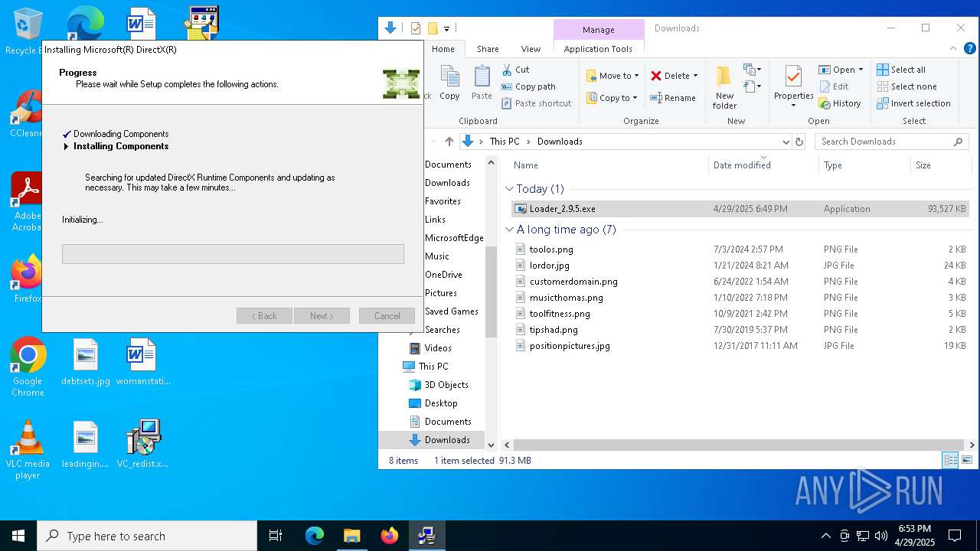Click the Up arrow navigation button
Screen dimensions: 980x551
pos(449,142)
